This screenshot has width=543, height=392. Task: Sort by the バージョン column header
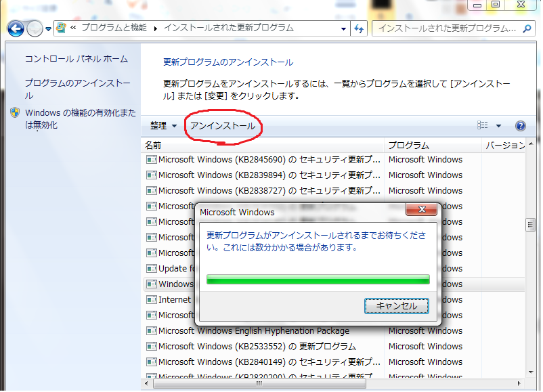click(504, 146)
